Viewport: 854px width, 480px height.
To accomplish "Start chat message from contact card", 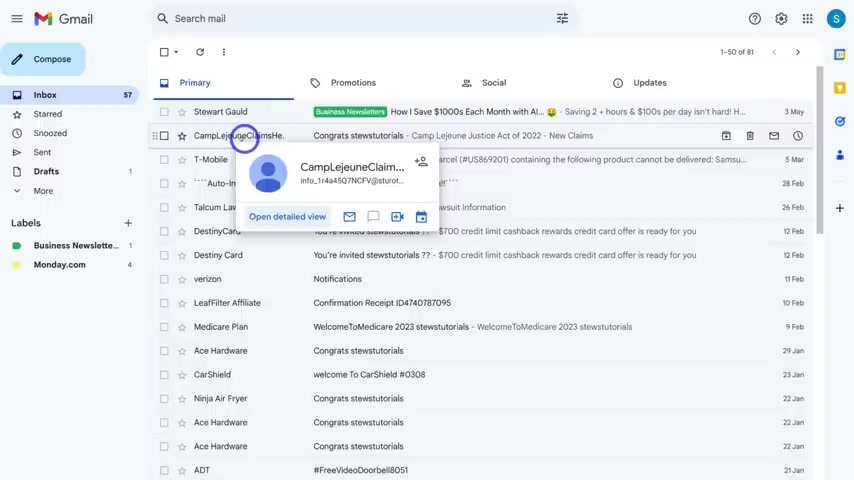I will [x=373, y=217].
